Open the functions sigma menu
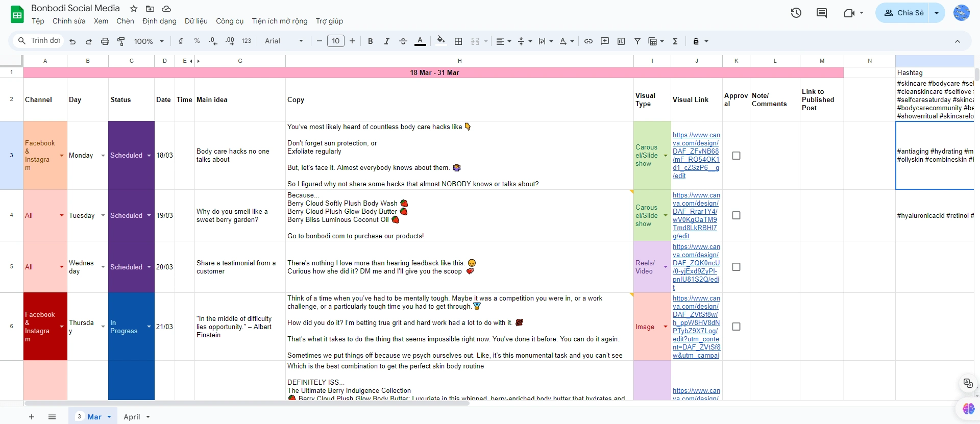The width and height of the screenshot is (980, 424). tap(675, 41)
